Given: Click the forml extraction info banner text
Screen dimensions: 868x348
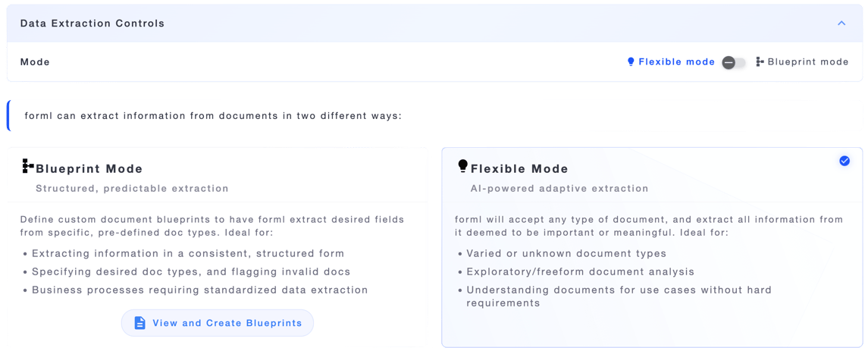Looking at the screenshot, I should coord(212,116).
